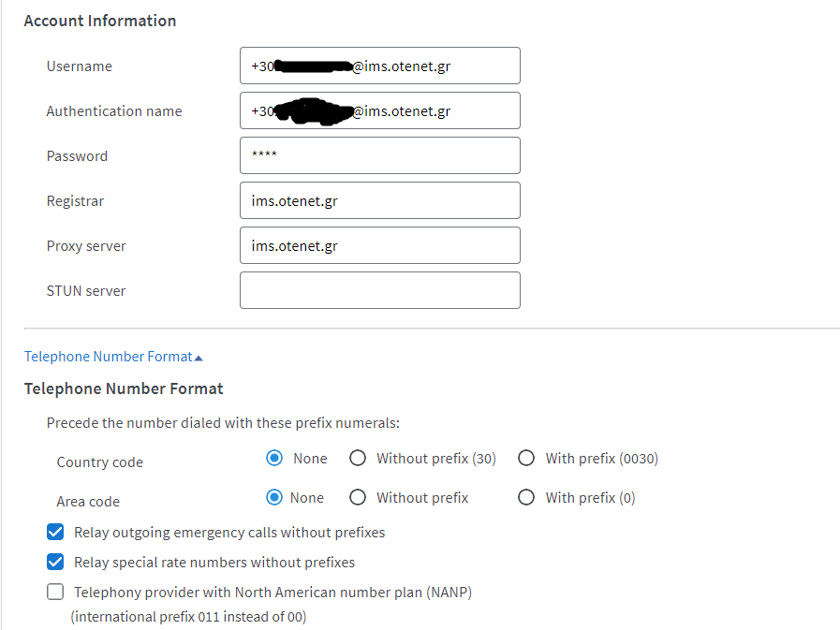Select Area code None option
Screen dimensions: 840x630
coord(274,498)
